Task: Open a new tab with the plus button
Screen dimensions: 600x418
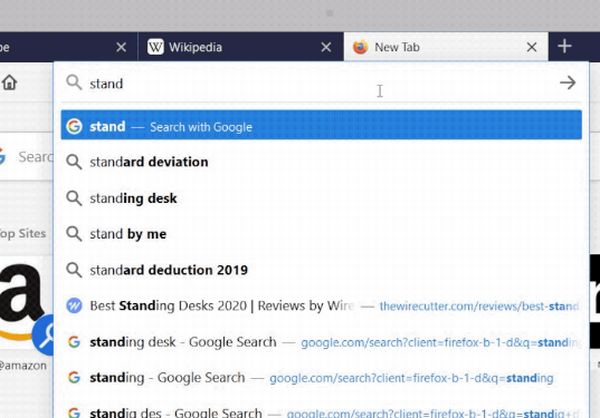Action: coord(564,46)
